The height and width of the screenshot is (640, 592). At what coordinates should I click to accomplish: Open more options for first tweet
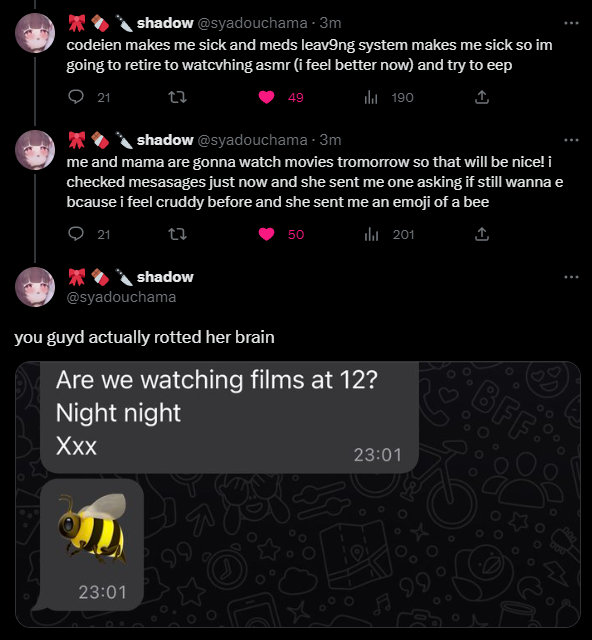pyautogui.click(x=571, y=23)
